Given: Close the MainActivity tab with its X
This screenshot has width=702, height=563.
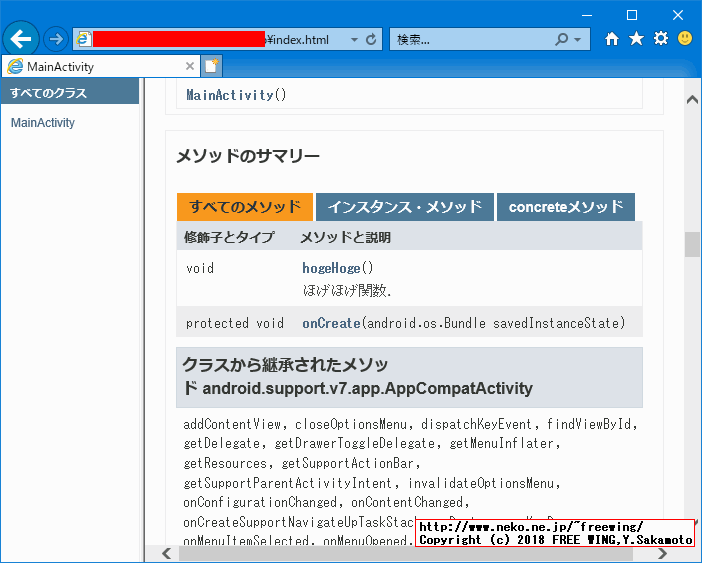Looking at the screenshot, I should [x=190, y=66].
